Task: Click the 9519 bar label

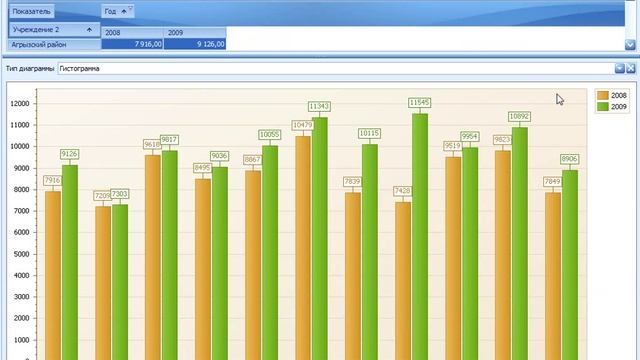Action: pyautogui.click(x=452, y=146)
